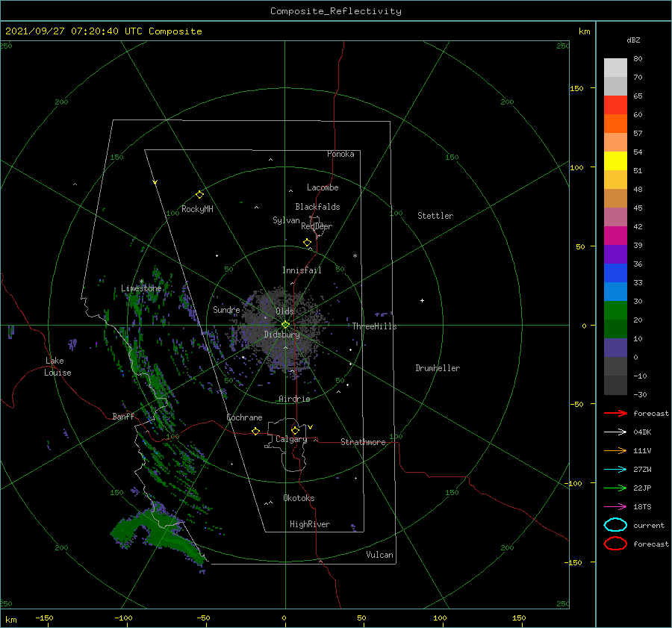The image size is (672, 628).
Task: Click the Cochrane town label
Action: click(244, 417)
